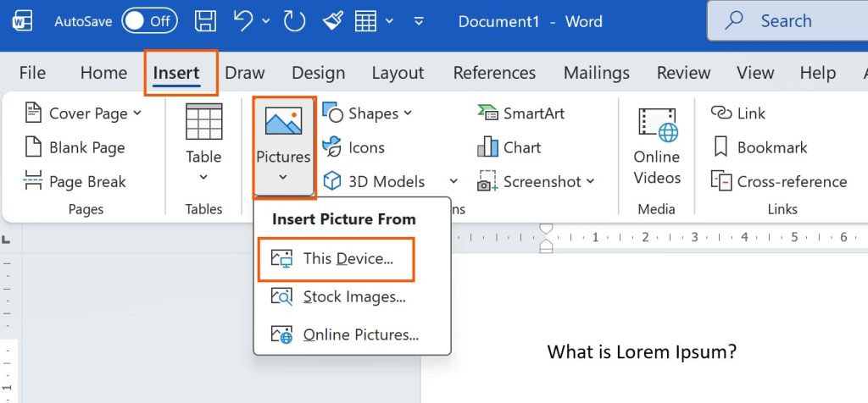Choose This Device... from menu
Viewport: 868px width, 403px height.
337,259
